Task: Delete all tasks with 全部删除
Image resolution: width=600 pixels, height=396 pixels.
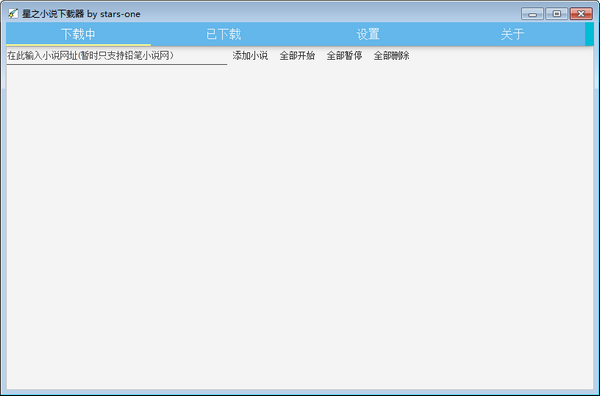Action: pos(391,56)
